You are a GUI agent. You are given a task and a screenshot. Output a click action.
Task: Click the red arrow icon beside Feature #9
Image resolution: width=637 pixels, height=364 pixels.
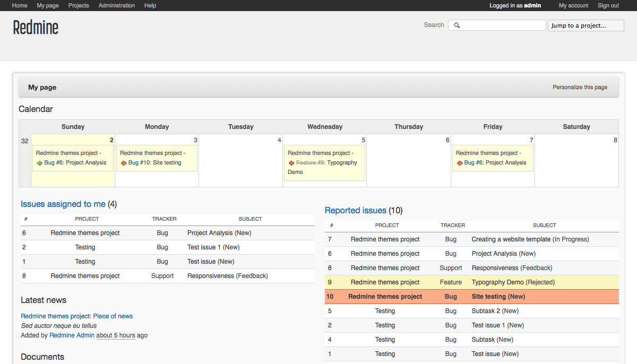pos(291,163)
